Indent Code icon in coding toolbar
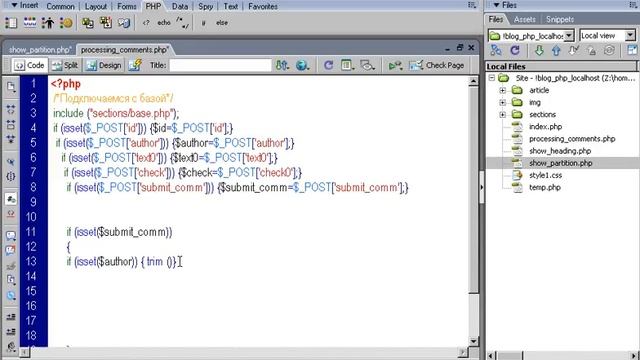640x360 pixels. coord(11,316)
